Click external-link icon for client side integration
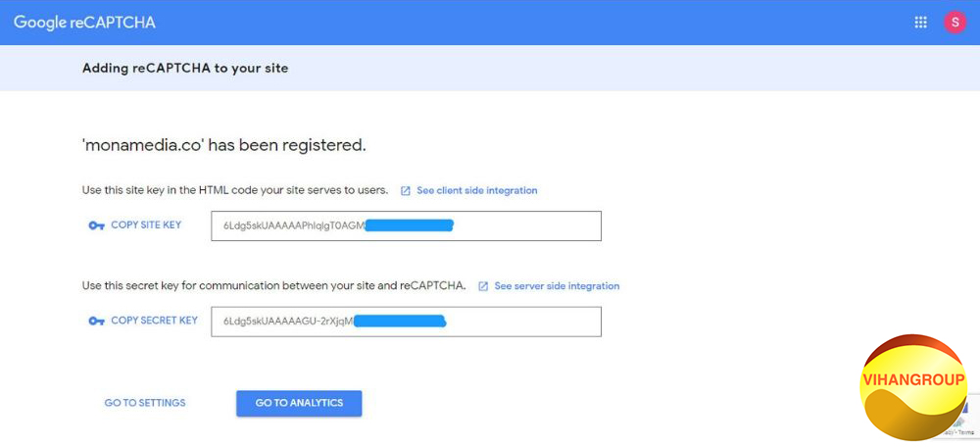Screen dimensions: 980x448 [406, 191]
